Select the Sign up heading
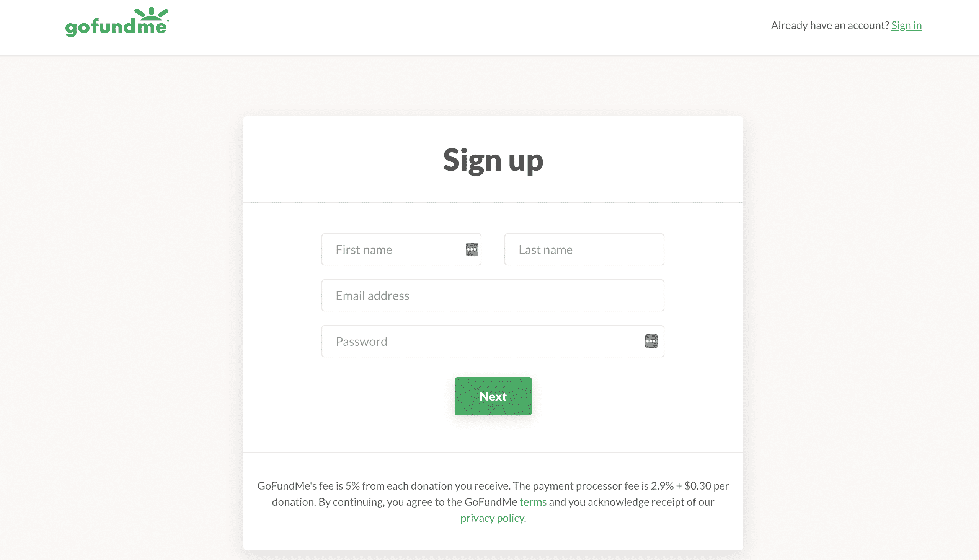The width and height of the screenshot is (979, 560). [493, 159]
